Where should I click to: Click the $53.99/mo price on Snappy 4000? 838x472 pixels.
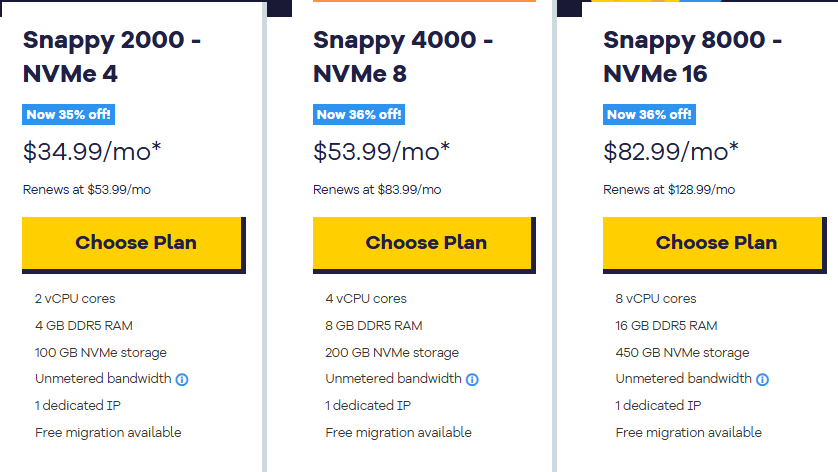[382, 152]
